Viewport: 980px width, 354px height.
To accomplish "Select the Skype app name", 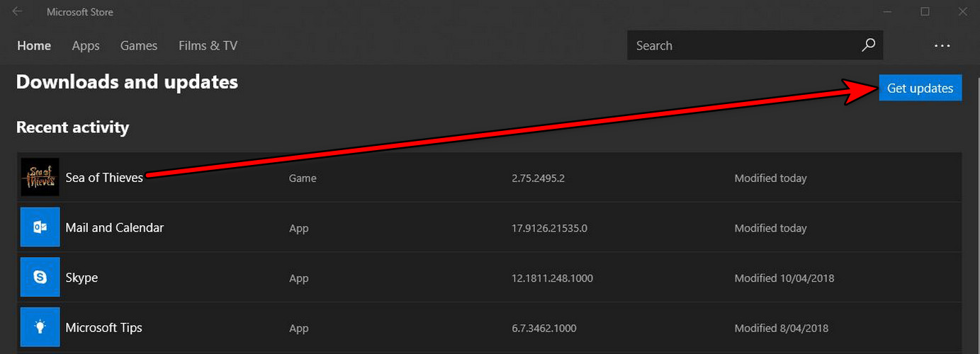I will [x=81, y=278].
